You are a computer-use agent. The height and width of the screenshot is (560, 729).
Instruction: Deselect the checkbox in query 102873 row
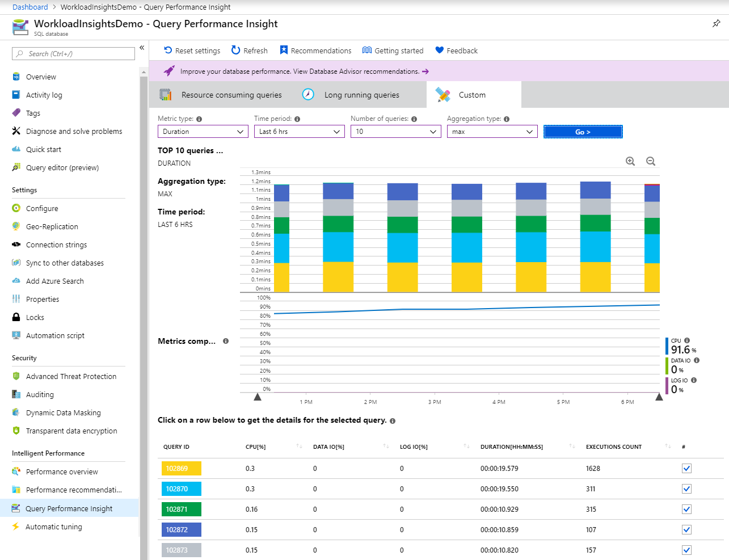point(686,550)
